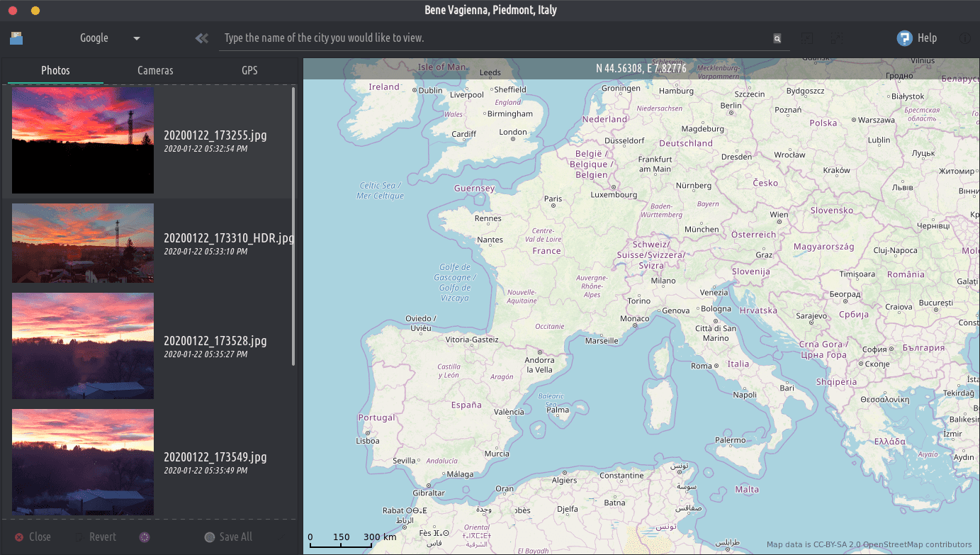Click the Monaco label on the map
The image size is (980, 555).
point(634,319)
